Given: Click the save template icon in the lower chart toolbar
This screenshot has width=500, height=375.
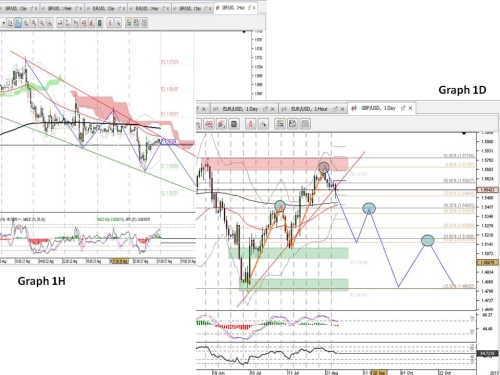Looking at the screenshot, I should point(293,124).
